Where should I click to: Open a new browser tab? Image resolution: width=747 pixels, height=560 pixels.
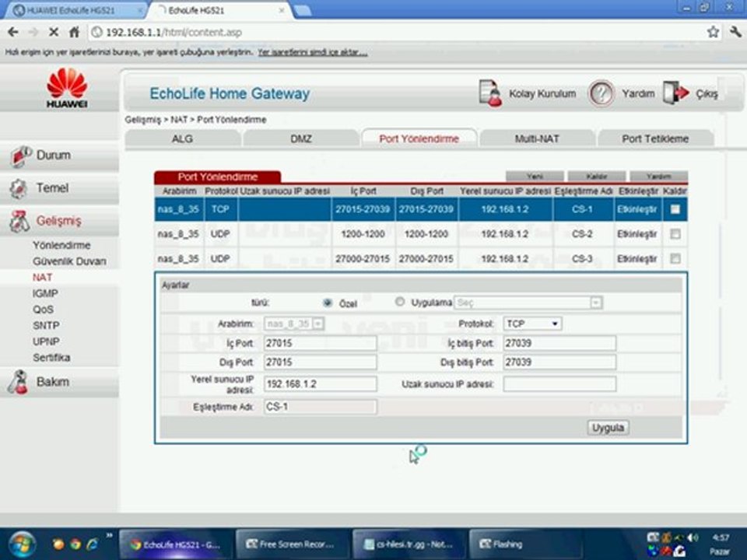[x=303, y=10]
